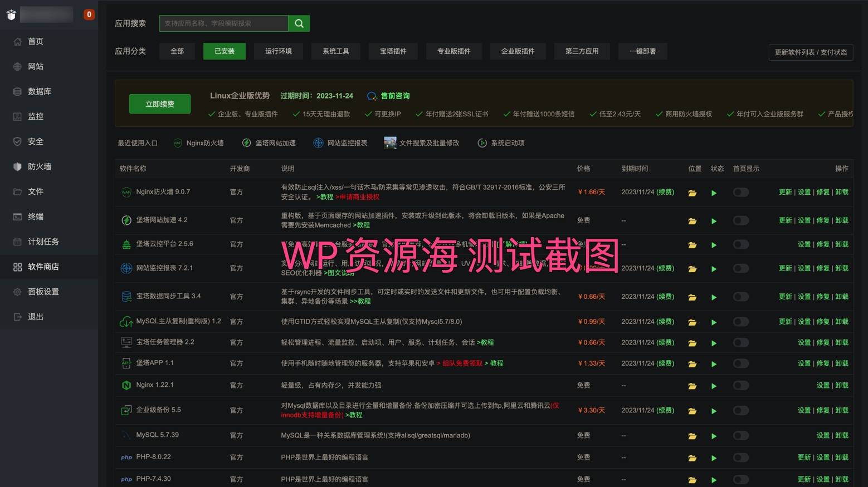Open 终端 in the sidebar
Screen dimensions: 868x487
point(36,217)
